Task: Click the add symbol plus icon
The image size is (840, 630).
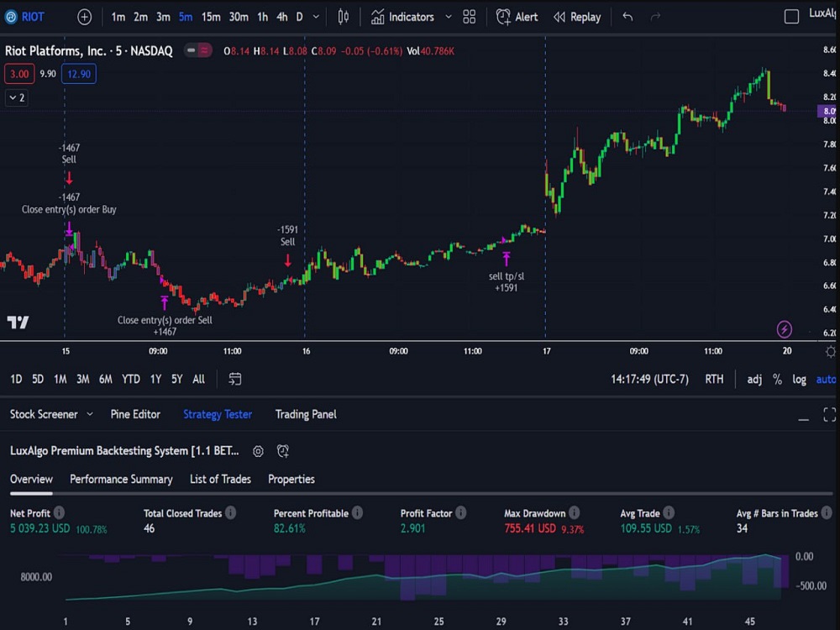Action: (84, 17)
